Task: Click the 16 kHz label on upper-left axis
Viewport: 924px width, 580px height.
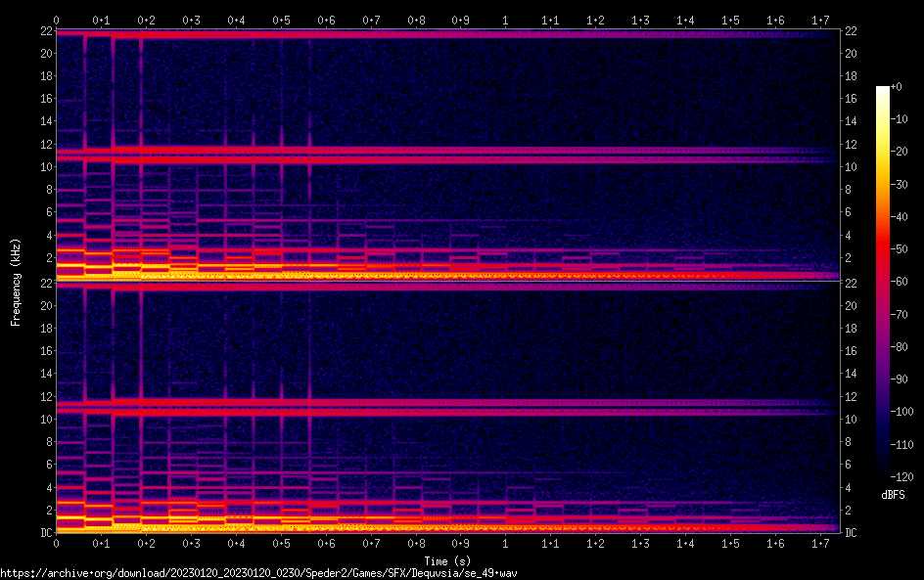Action: click(45, 99)
